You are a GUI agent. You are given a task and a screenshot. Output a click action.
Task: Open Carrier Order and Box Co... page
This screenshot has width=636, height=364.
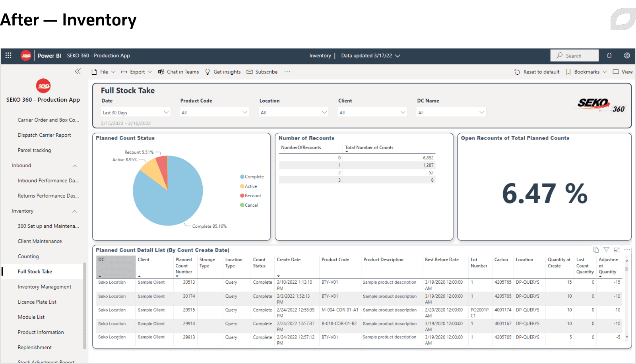(48, 120)
